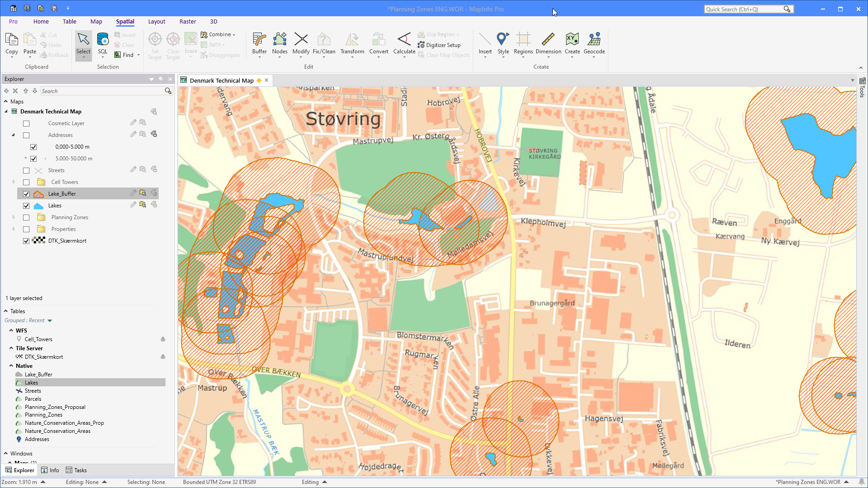Open the SQL select tool
The height and width of the screenshot is (488, 868).
[103, 44]
